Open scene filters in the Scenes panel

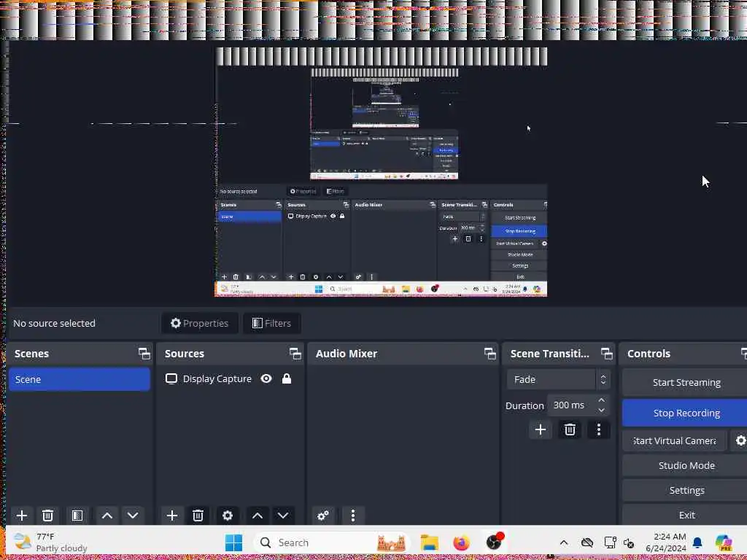tap(77, 516)
